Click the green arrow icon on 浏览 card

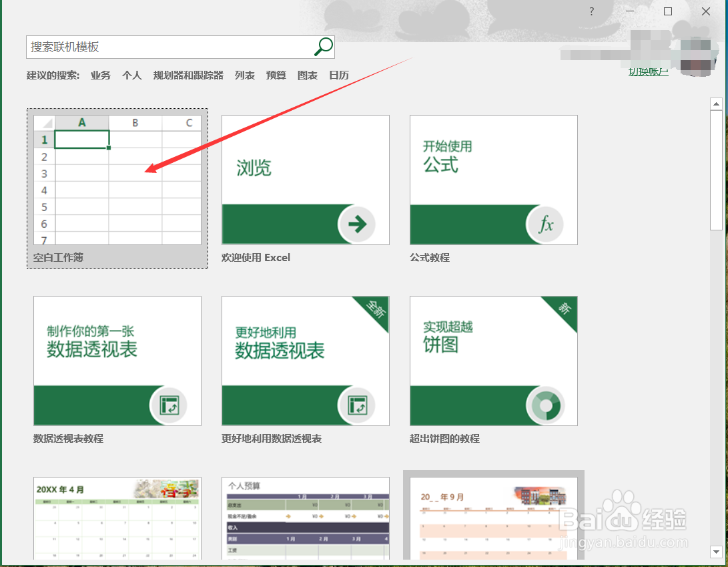click(x=356, y=224)
